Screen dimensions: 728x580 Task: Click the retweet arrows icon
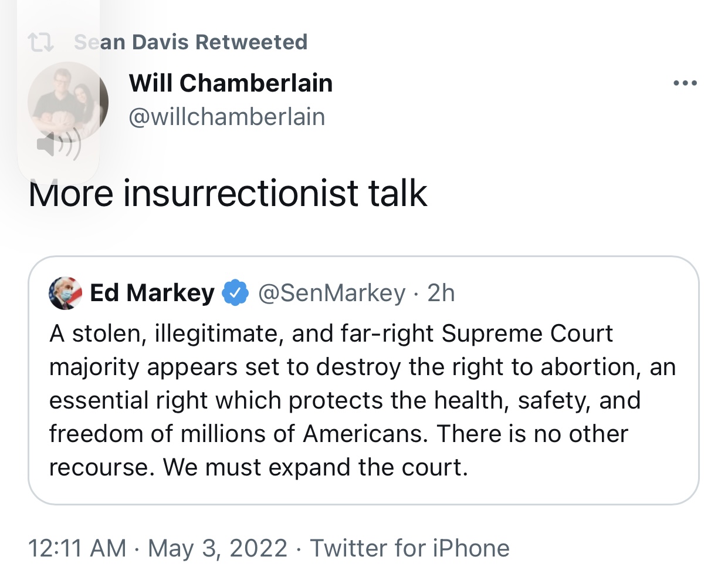pyautogui.click(x=40, y=42)
